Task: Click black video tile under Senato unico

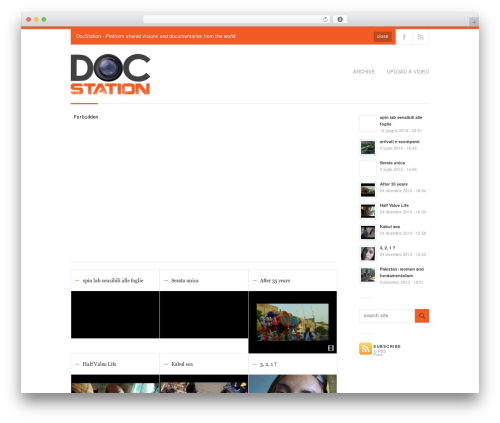Action: click(x=204, y=315)
